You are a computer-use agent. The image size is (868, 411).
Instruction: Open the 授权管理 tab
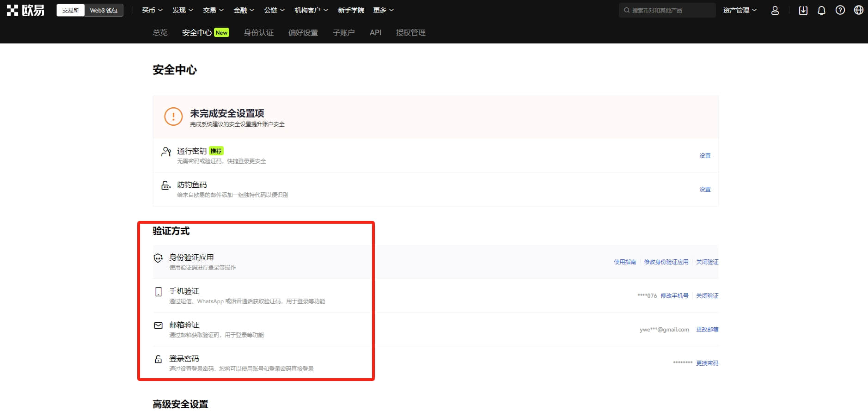[x=411, y=32]
